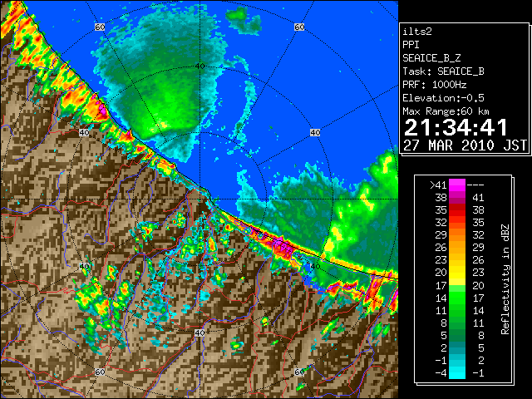
Task: Select the 'Elevation:-0.5' text
Action: [443, 98]
